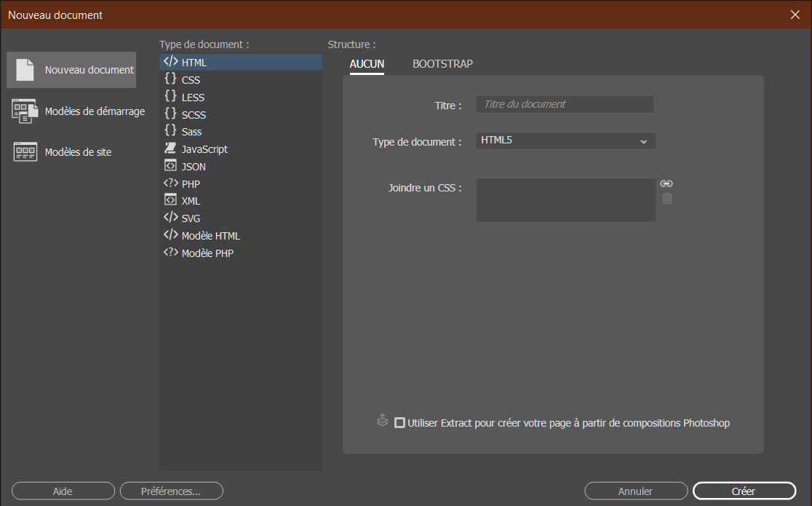
Task: Click the Extract layers icon
Action: pos(383,421)
